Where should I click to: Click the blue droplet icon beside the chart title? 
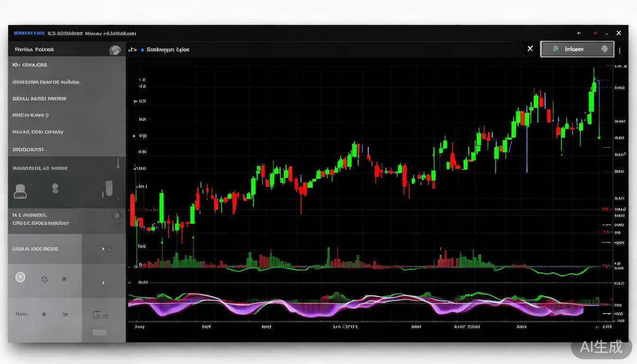(x=142, y=50)
